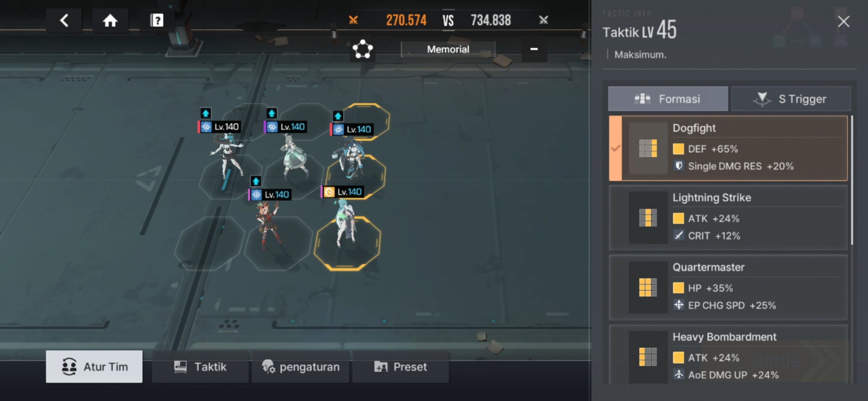Open the Preset button
868x401 pixels.
coord(401,367)
